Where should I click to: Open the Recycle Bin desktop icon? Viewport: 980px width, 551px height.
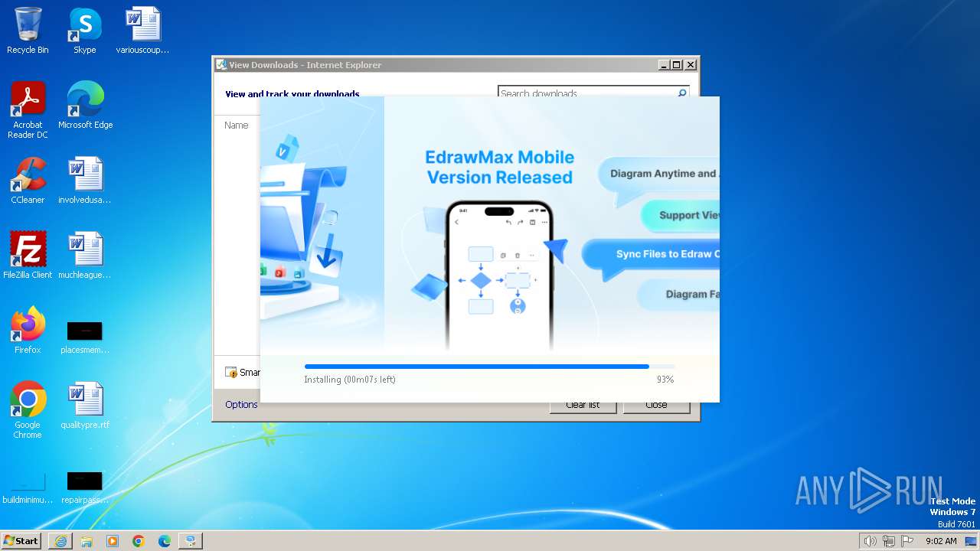(x=28, y=31)
